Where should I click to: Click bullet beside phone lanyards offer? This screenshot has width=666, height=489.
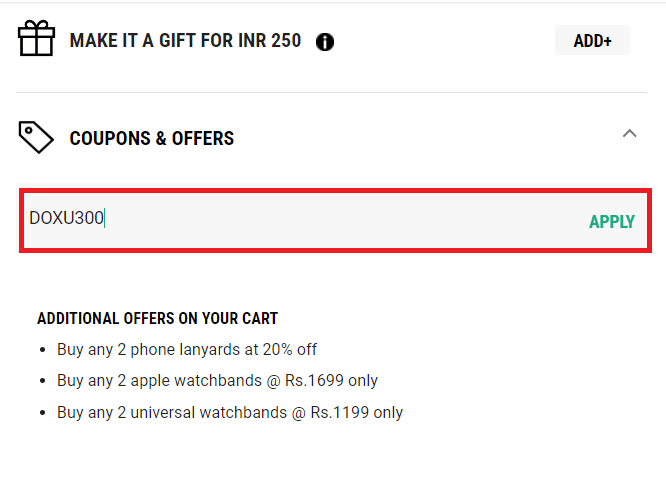(x=42, y=351)
